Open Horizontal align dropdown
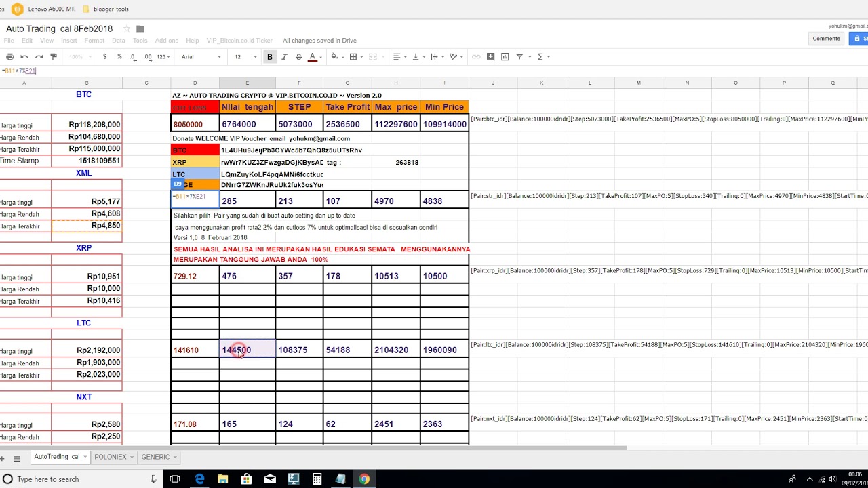The height and width of the screenshot is (488, 868). 399,57
